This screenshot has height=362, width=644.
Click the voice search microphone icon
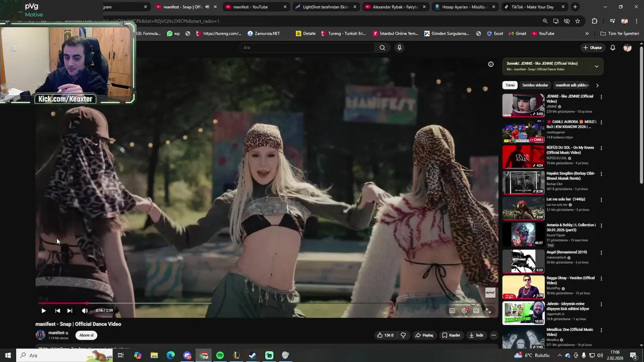click(399, 48)
